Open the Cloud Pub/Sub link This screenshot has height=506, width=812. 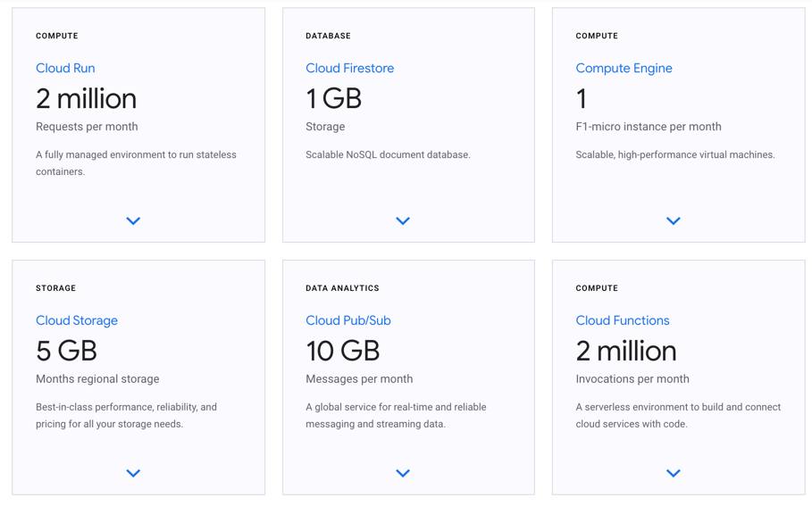(347, 320)
